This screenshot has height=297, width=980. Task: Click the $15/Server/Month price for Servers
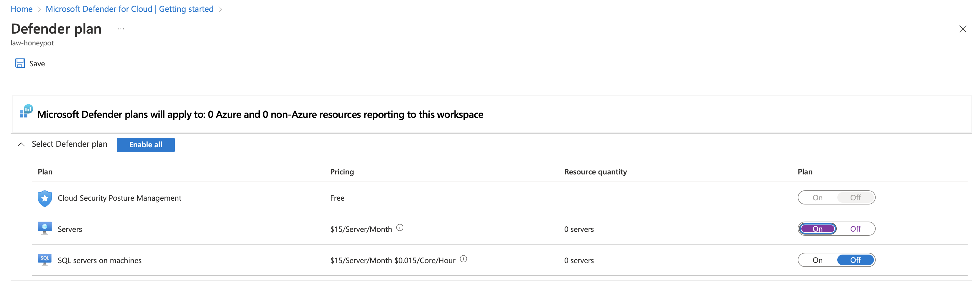coord(361,229)
